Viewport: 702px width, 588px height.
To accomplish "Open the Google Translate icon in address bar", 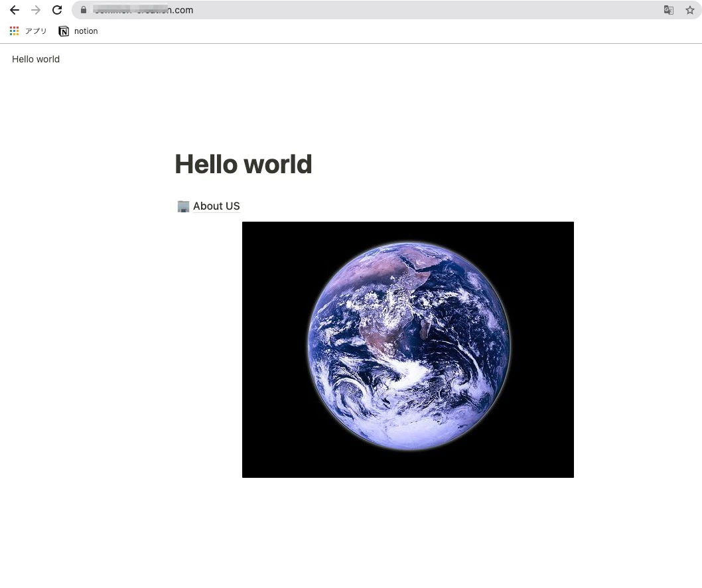I will pos(668,10).
